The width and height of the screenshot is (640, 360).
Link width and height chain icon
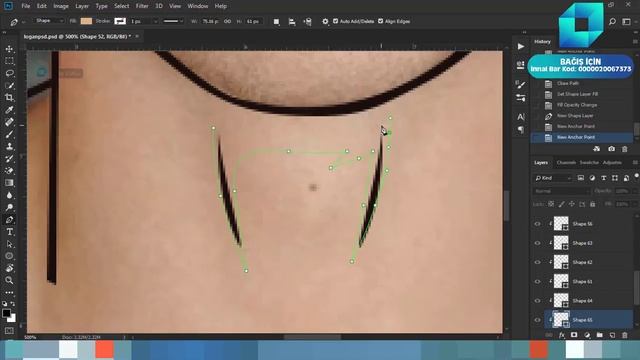pyautogui.click(x=227, y=21)
